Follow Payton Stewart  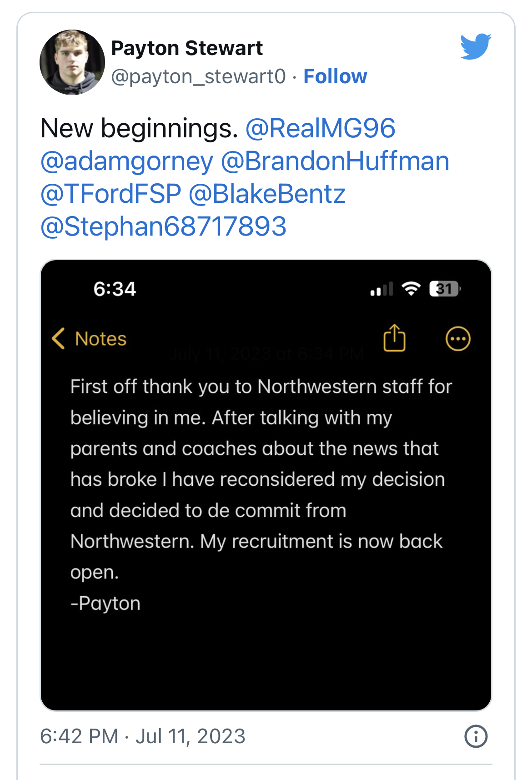click(x=335, y=76)
